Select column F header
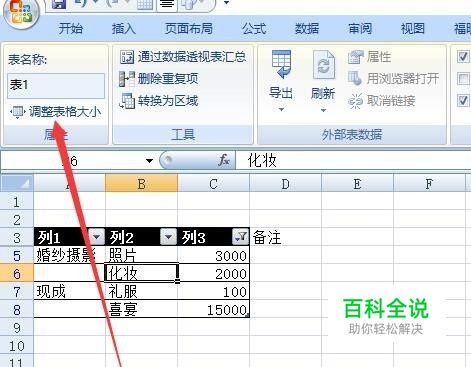 (429, 183)
